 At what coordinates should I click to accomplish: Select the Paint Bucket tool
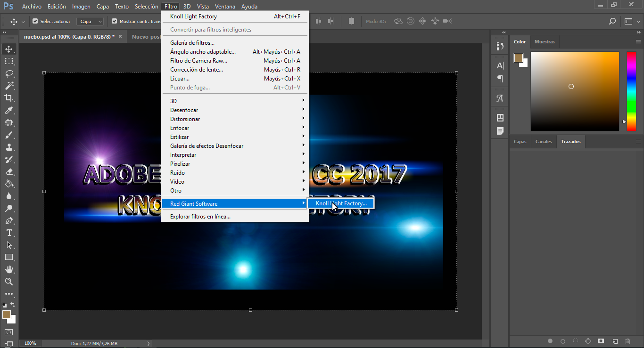9,184
